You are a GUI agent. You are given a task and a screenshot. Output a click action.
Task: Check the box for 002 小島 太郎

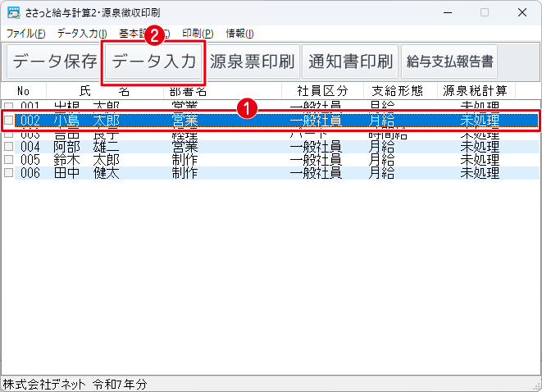(x=9, y=121)
